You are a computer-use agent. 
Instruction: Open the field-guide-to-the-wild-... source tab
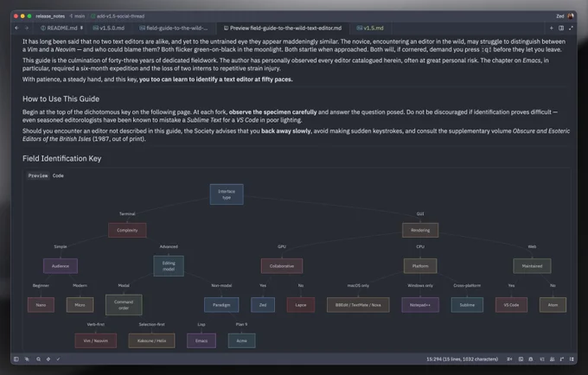coord(174,29)
